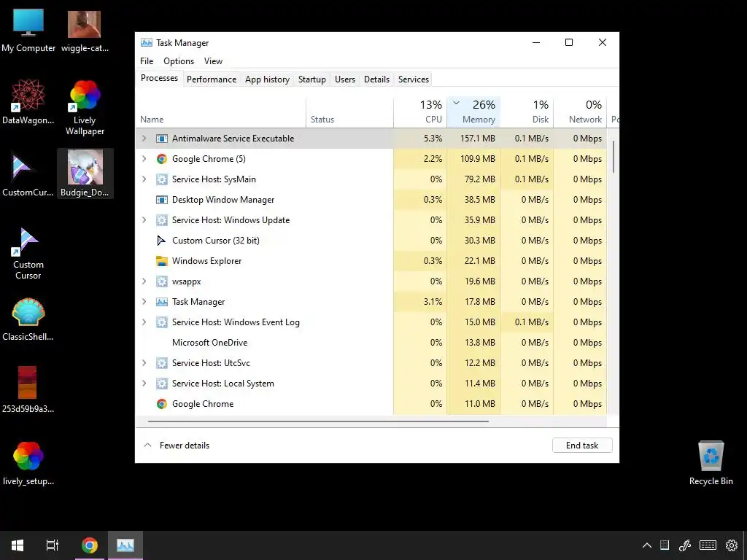Click the Service Host: Windows Update gear icon

[x=162, y=220]
